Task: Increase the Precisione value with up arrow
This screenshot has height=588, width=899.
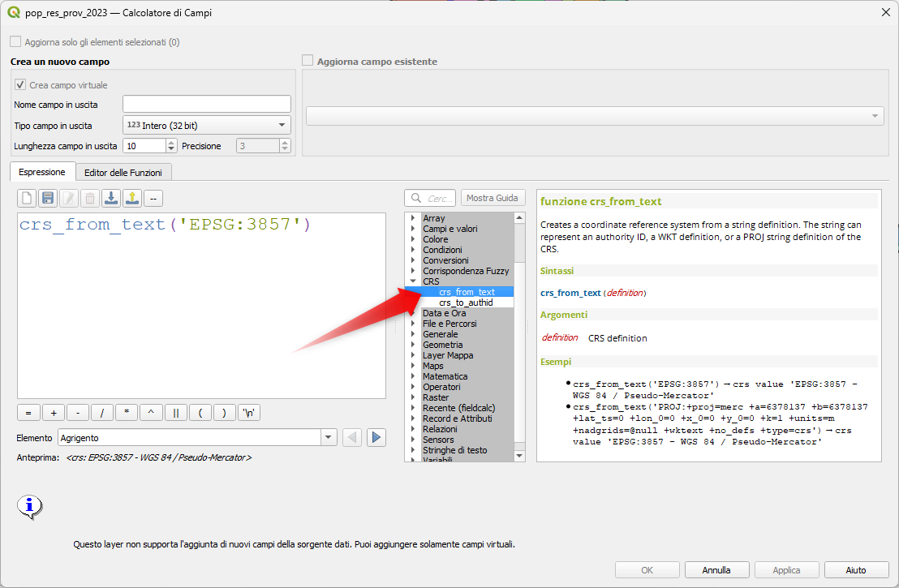Action: [x=284, y=142]
